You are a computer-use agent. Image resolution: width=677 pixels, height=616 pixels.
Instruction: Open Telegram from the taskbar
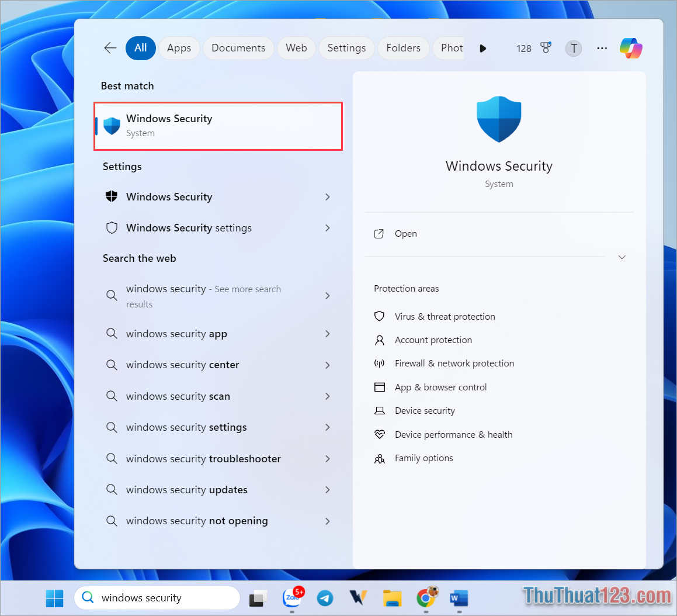[325, 598]
